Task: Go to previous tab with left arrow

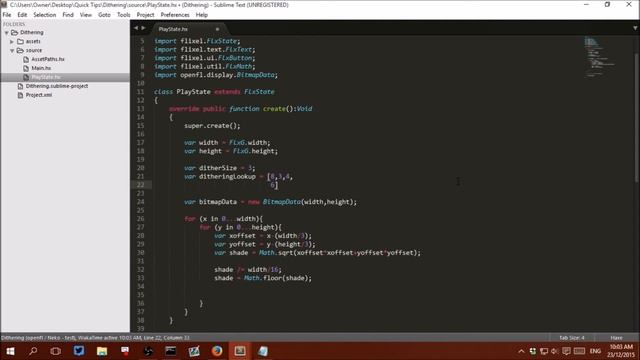Action: (136, 28)
